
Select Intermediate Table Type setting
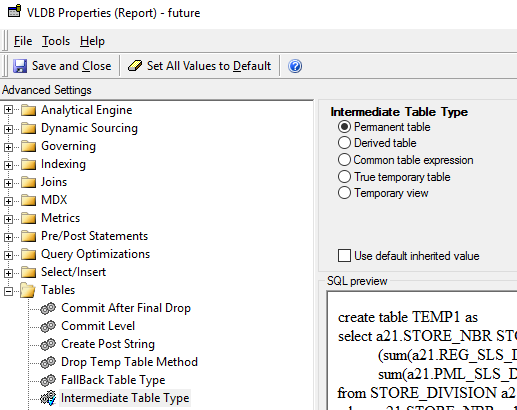pos(125,398)
